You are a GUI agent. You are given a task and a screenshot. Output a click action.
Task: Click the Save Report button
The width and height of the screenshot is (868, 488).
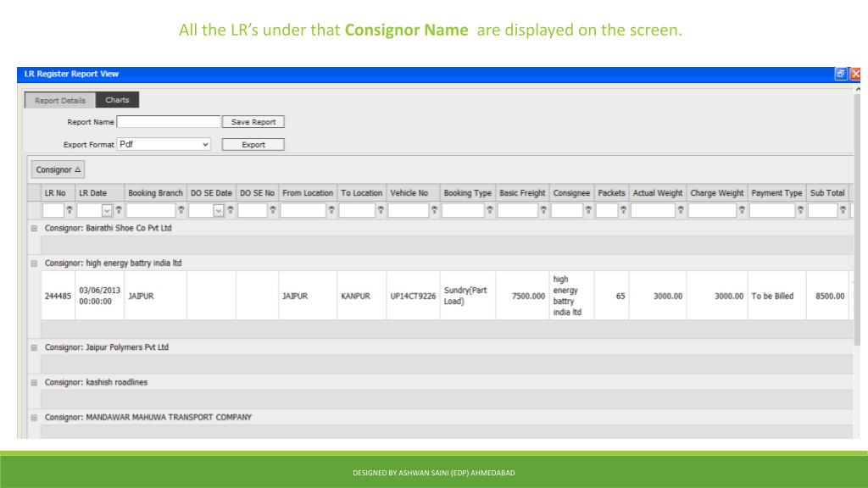coord(253,122)
